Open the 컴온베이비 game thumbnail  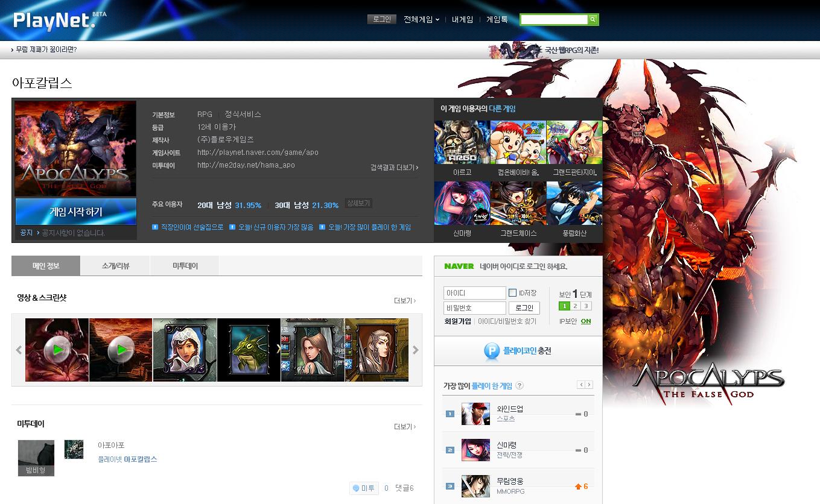point(518,142)
